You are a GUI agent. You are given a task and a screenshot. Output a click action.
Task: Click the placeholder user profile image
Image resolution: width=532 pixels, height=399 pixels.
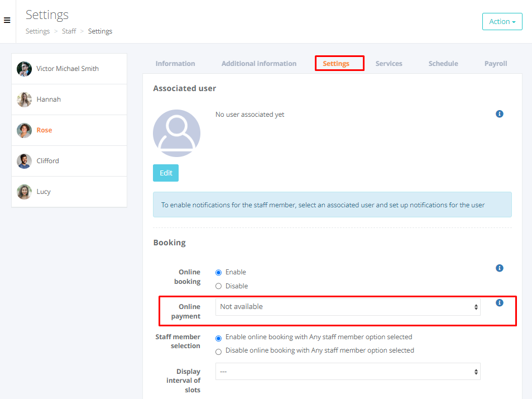pos(176,133)
